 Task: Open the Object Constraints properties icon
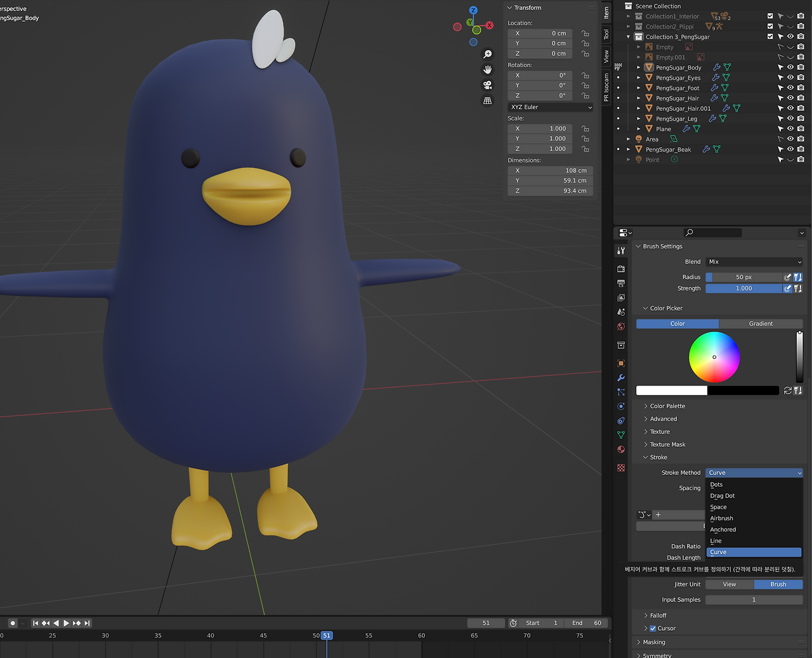[x=621, y=421]
